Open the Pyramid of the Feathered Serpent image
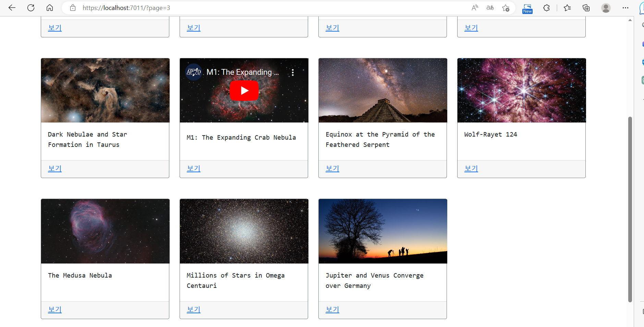 tap(383, 90)
